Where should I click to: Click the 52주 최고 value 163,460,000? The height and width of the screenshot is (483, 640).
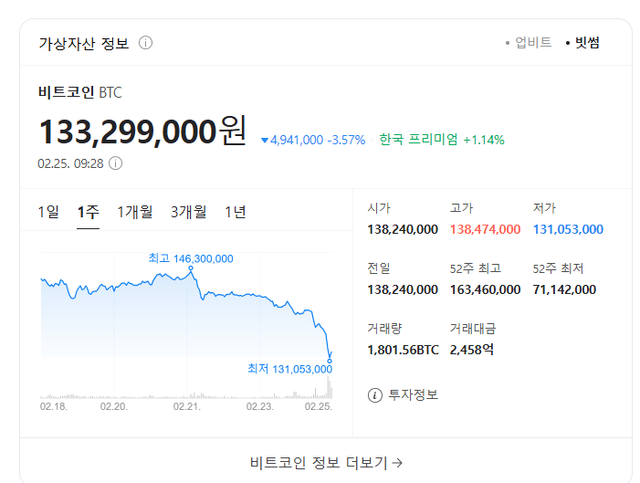coord(485,289)
